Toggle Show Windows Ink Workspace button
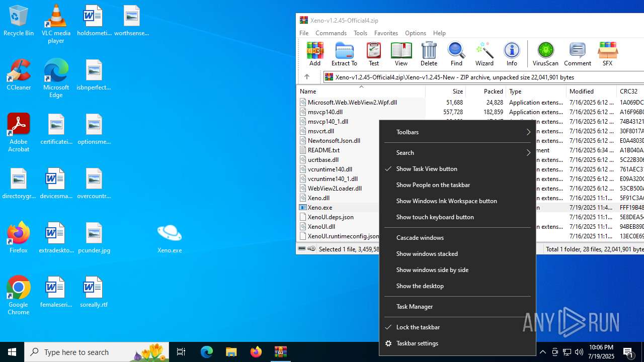This screenshot has width=644, height=362. coord(457,201)
